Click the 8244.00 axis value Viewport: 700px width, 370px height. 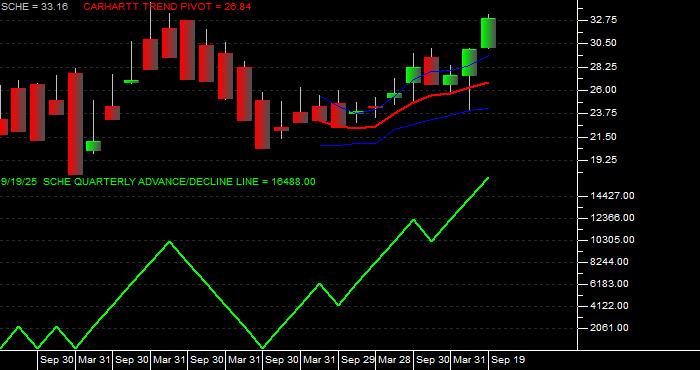coord(609,262)
